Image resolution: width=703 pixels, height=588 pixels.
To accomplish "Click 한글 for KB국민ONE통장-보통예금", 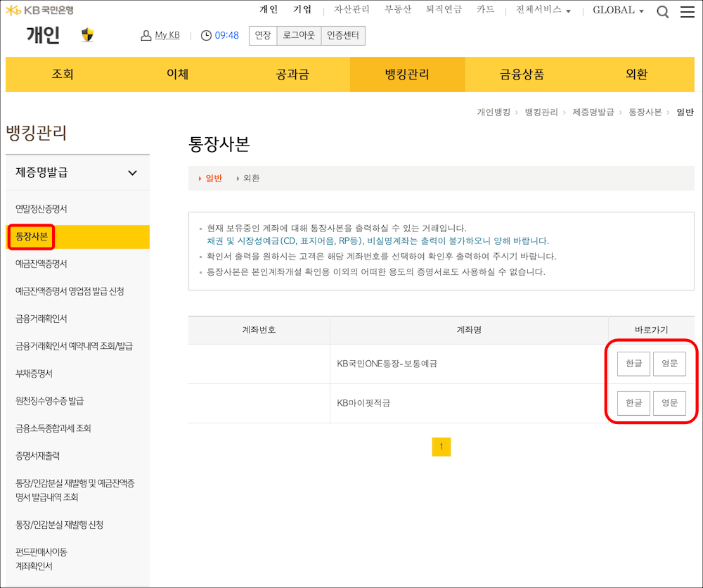I will pyautogui.click(x=633, y=364).
